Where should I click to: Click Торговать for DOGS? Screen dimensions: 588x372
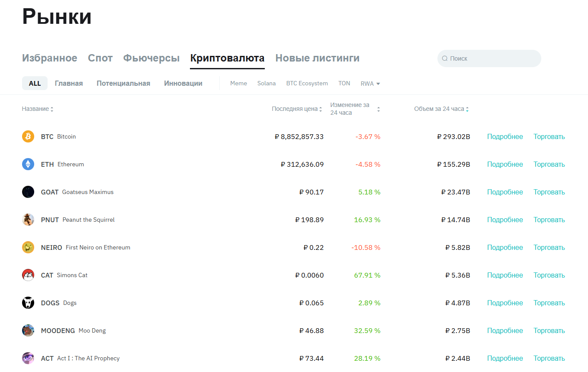pyautogui.click(x=549, y=303)
